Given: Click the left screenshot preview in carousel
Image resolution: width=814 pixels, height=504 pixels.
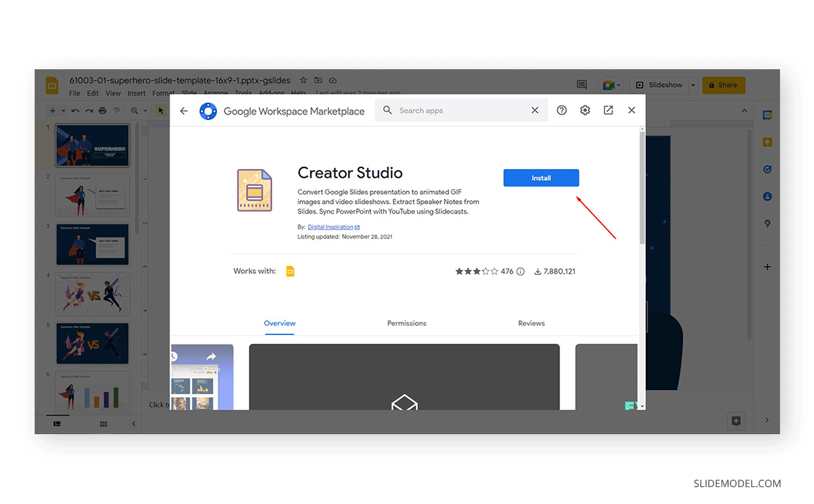Looking at the screenshot, I should point(201,377).
